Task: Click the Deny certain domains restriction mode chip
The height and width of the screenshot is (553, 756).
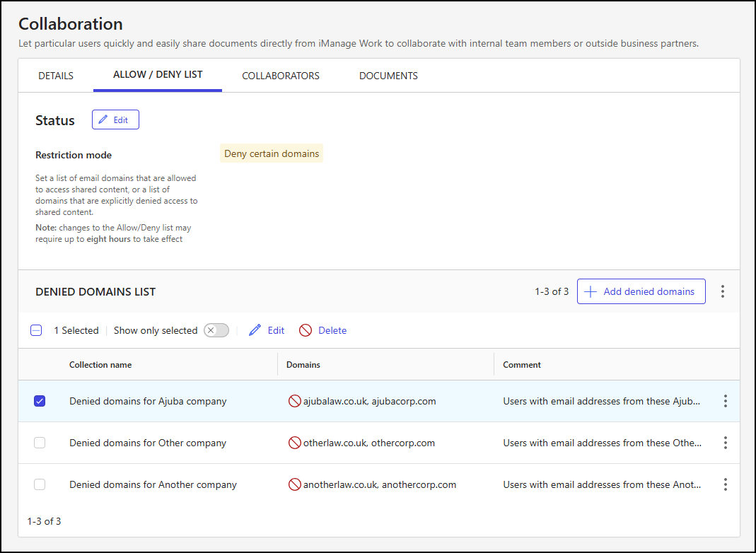Action: click(272, 153)
